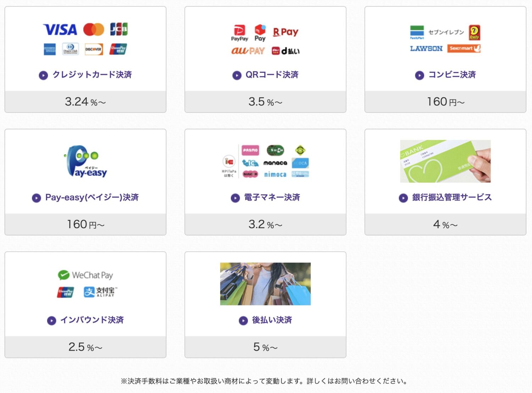Open the インバウンド決済 link
532x393 pixels.
(92, 320)
